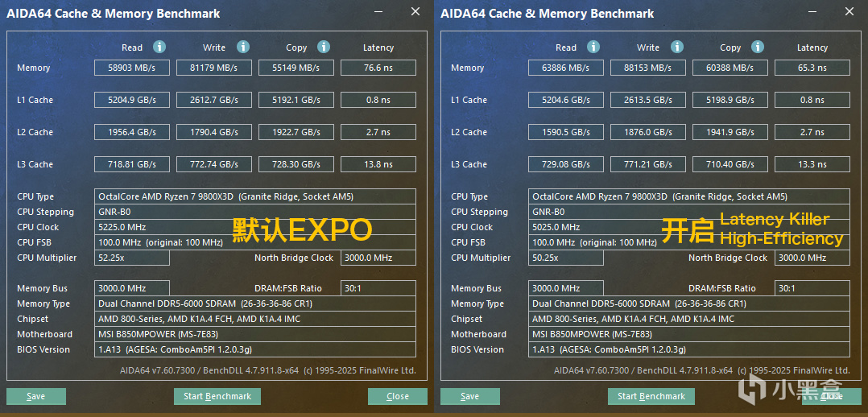Viewport: 868px width, 417px height.
Task: Click L1 Cache Read 5204.6 GB/s field
Action: pos(566,100)
